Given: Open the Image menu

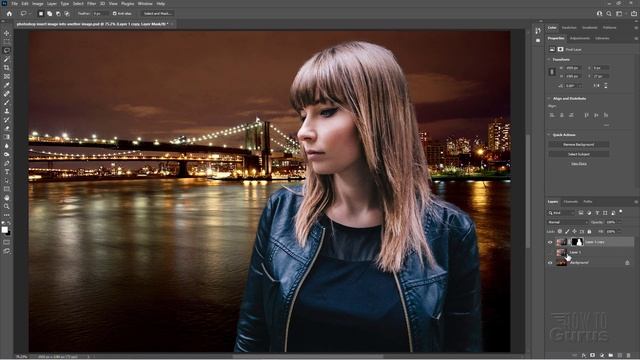Looking at the screenshot, I should click(x=38, y=4).
